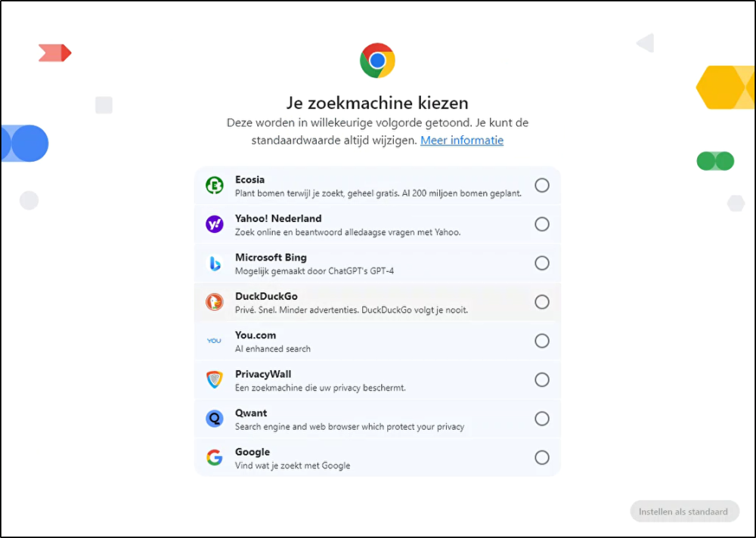Image resolution: width=756 pixels, height=538 pixels.
Task: Select the PrivacyWall radio button
Action: pos(542,380)
